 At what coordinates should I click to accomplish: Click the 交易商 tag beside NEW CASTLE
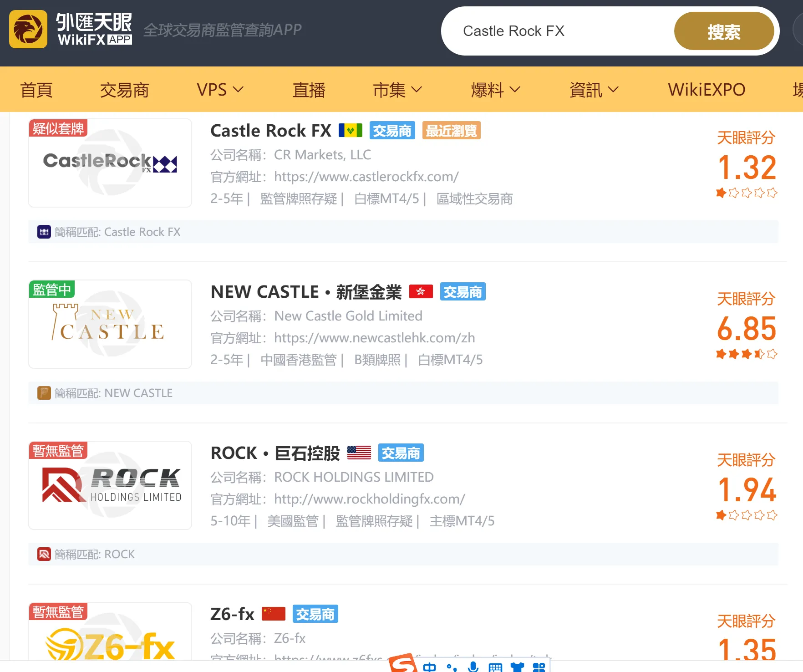coord(463,292)
